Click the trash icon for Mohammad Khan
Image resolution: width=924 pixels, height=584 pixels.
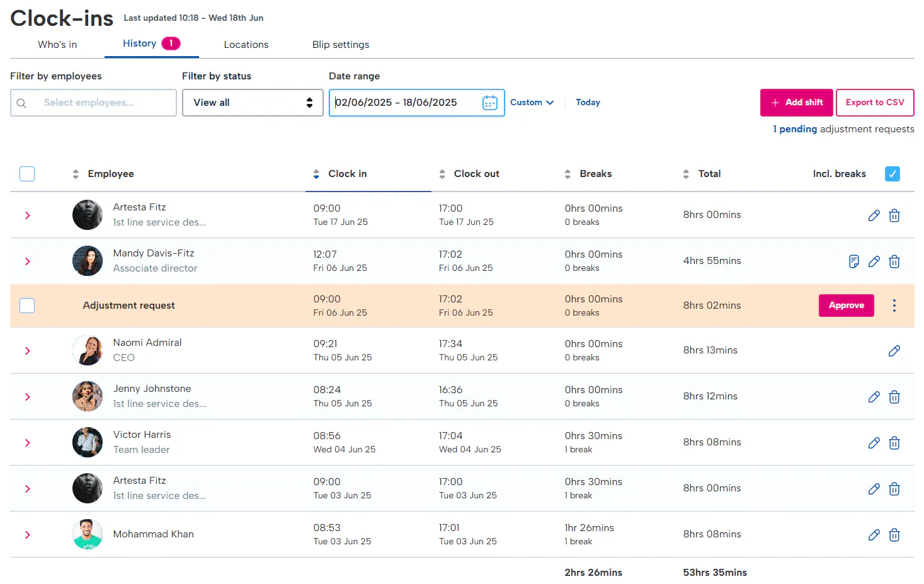click(x=894, y=535)
